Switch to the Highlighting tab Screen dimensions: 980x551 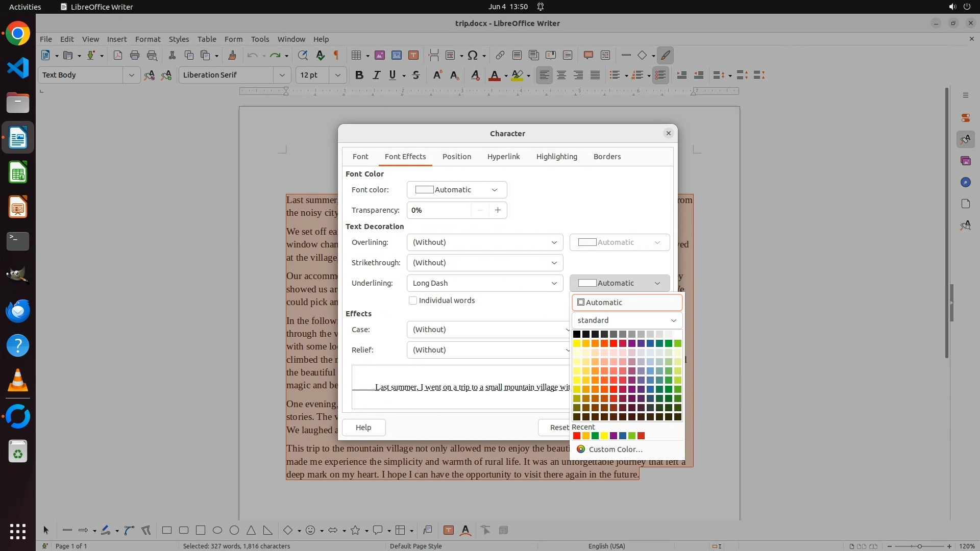click(556, 157)
